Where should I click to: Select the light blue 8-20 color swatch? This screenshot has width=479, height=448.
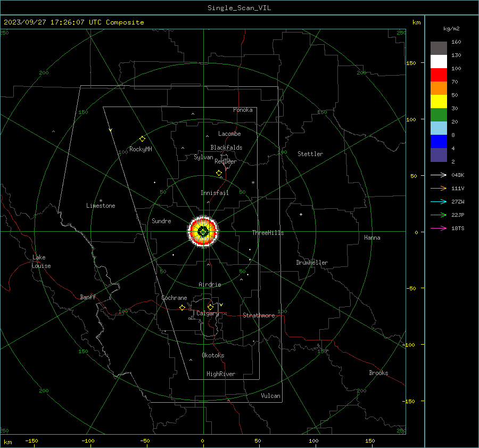439,128
